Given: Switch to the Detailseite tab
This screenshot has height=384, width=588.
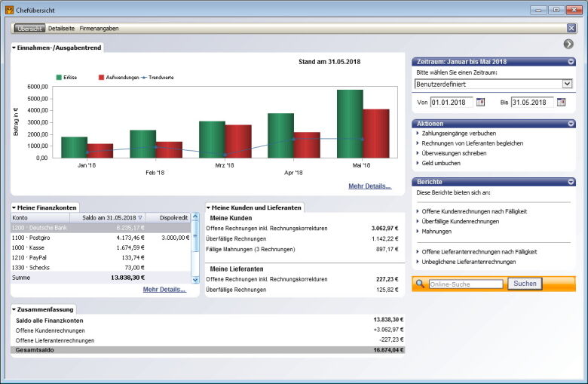Looking at the screenshot, I should coord(61,29).
